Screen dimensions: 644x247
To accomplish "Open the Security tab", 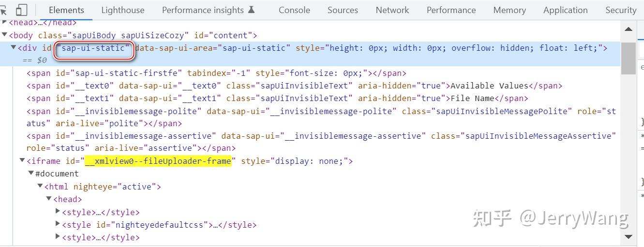I will pyautogui.click(x=621, y=10).
